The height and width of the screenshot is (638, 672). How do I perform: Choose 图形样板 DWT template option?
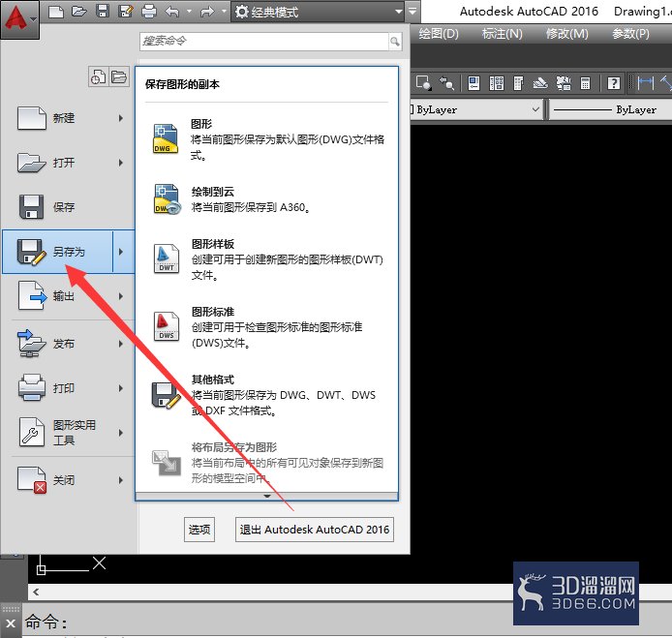(267, 259)
